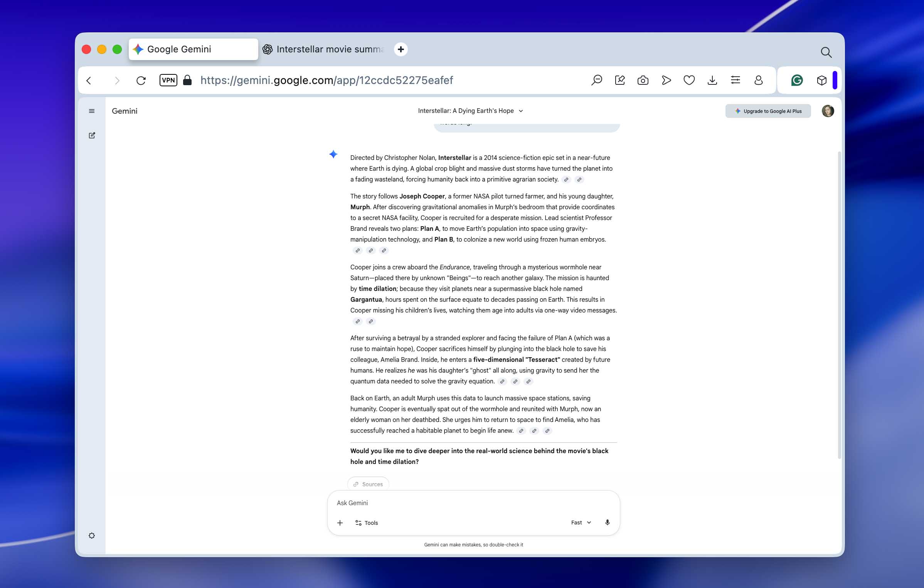Screen dimensions: 924x588
Task: Open the Sources chip below response
Action: pos(368,484)
